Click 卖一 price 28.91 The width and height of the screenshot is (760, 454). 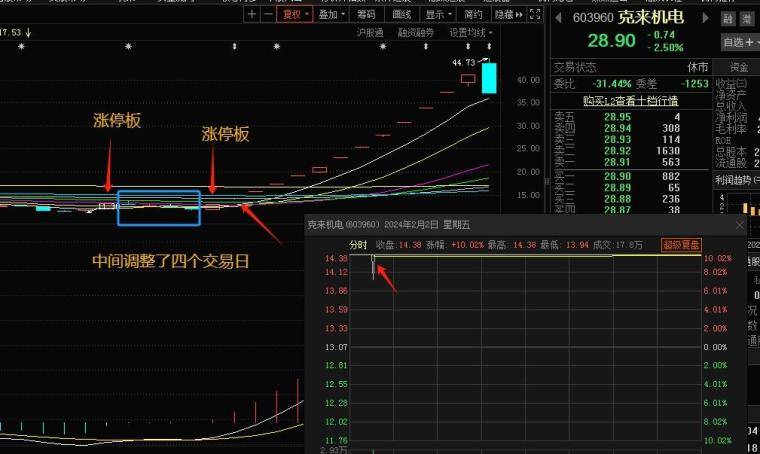[617, 162]
